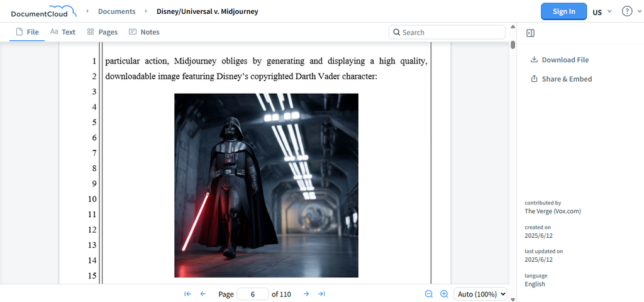Click the scrollbar up arrow
The image size is (644, 302).
coord(513,27)
